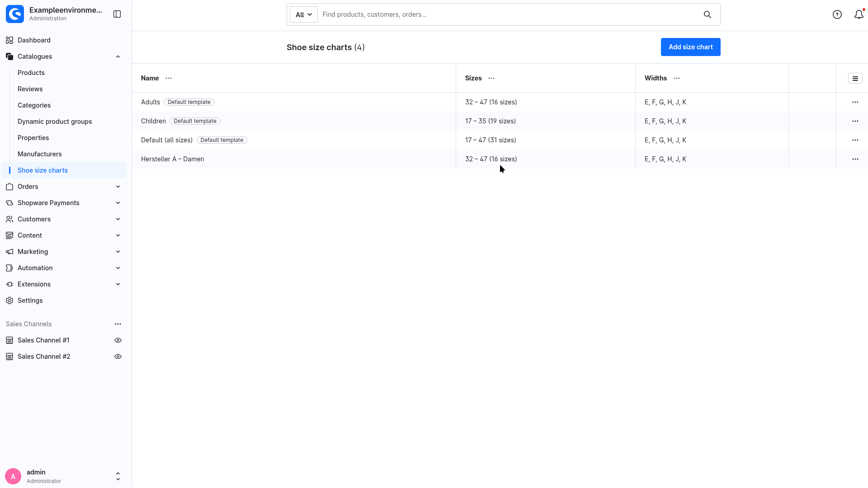Open Widths column options dots
This screenshot has height=488, width=868.
click(677, 78)
